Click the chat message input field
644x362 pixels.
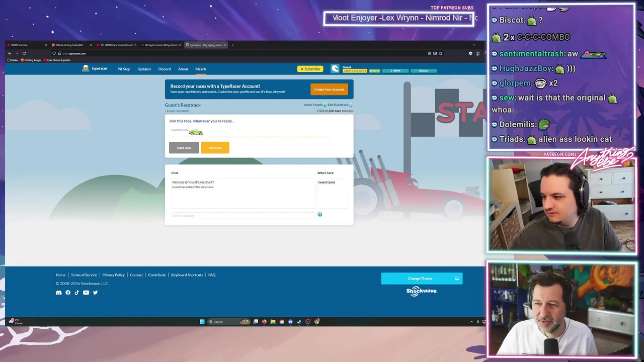[243, 216]
